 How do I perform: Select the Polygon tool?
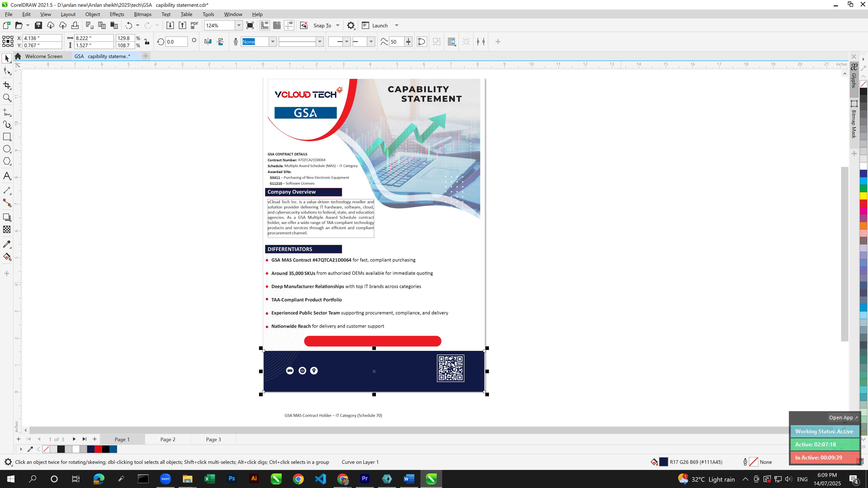pos(7,161)
